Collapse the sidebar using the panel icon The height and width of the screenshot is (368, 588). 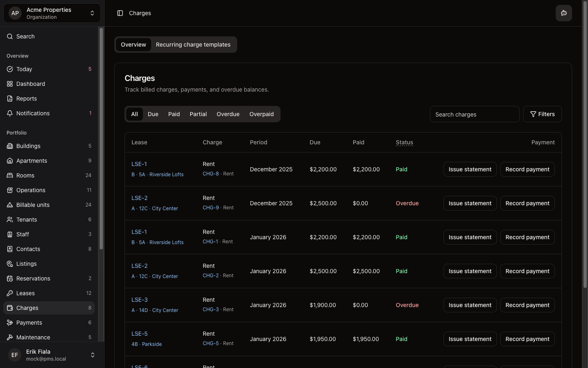click(120, 13)
